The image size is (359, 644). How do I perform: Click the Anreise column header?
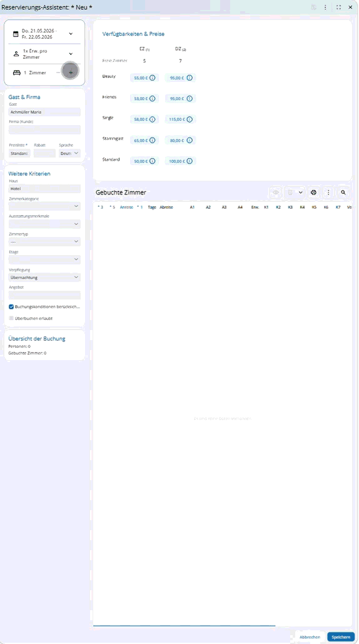126,208
